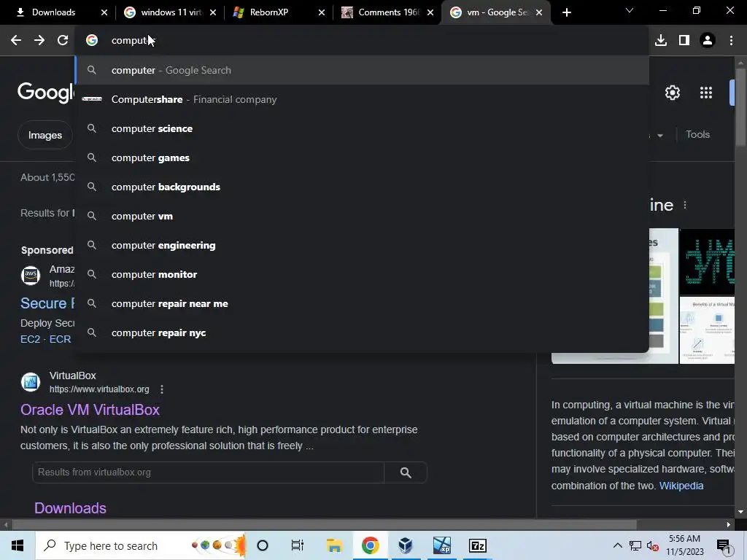
Task: Click the Amazon AWS sponsored favicon
Action: [31, 275]
